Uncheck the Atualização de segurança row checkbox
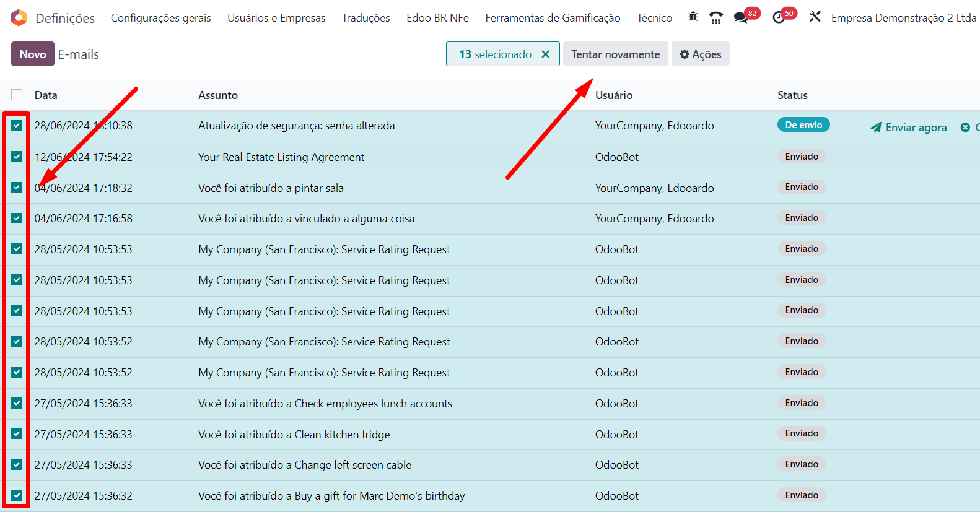980x512 pixels. coord(17,126)
